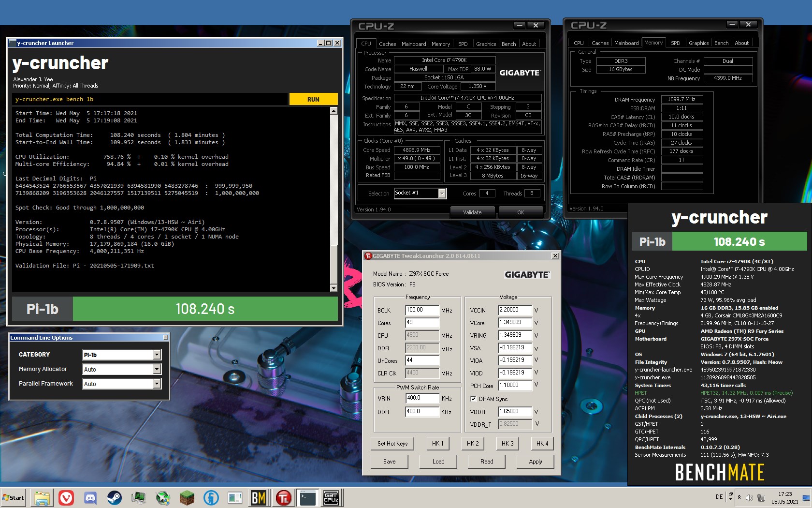Click the TweakLauncher title bar logo icon
Image resolution: width=812 pixels, height=508 pixels.
pyautogui.click(x=368, y=256)
